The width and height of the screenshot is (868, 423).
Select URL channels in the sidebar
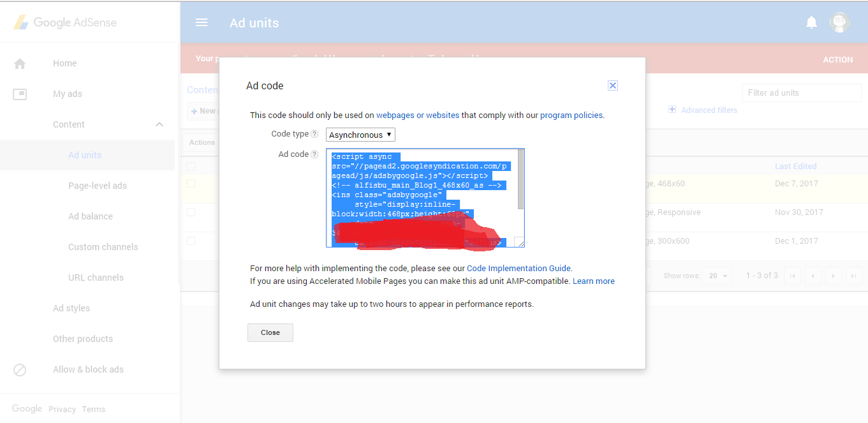[x=96, y=278]
